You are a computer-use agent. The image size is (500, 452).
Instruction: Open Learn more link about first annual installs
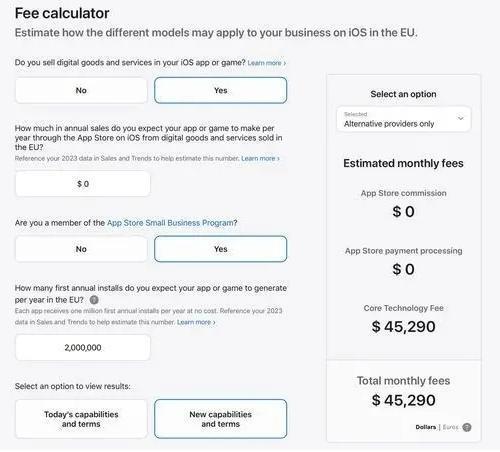196,322
